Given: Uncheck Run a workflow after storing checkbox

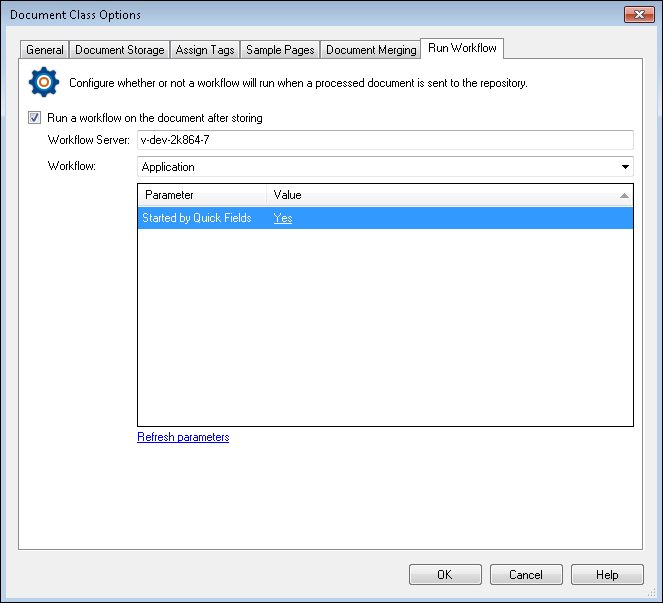Looking at the screenshot, I should pos(35,118).
